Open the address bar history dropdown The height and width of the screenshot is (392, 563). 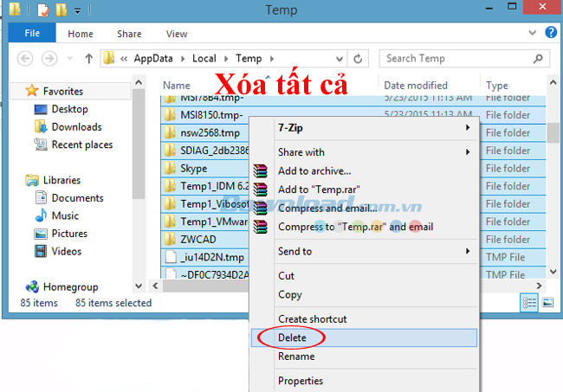click(x=339, y=59)
